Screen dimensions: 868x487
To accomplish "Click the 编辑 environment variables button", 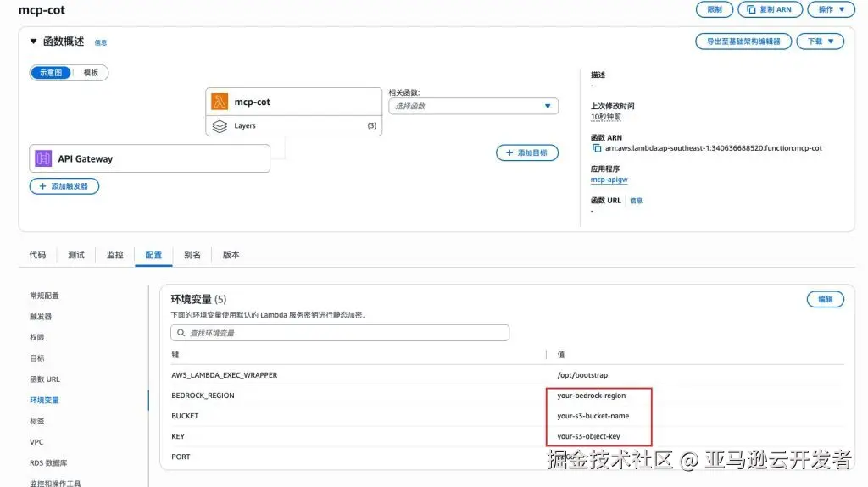I will [x=826, y=299].
